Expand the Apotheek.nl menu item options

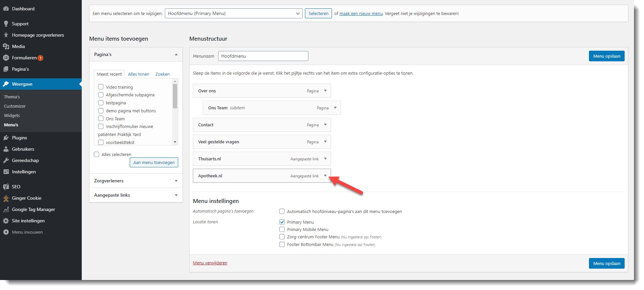325,176
